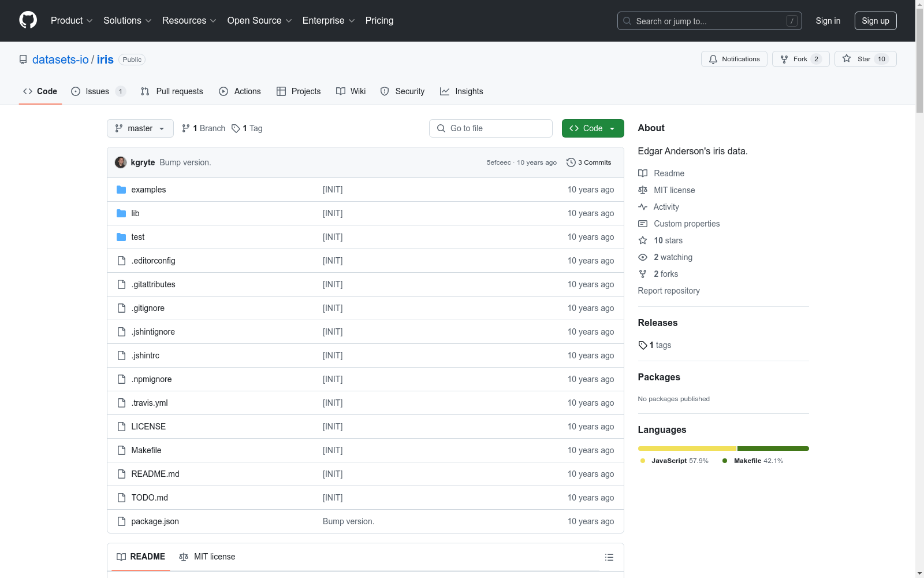Click the repository icon beside datasets-io
This screenshot has width=924, height=578.
pyautogui.click(x=23, y=60)
